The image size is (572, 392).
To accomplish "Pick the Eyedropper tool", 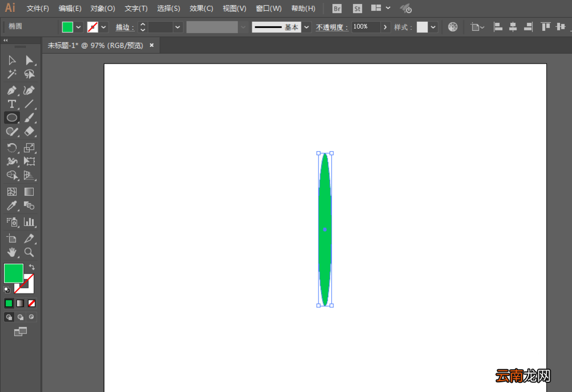I will point(11,206).
